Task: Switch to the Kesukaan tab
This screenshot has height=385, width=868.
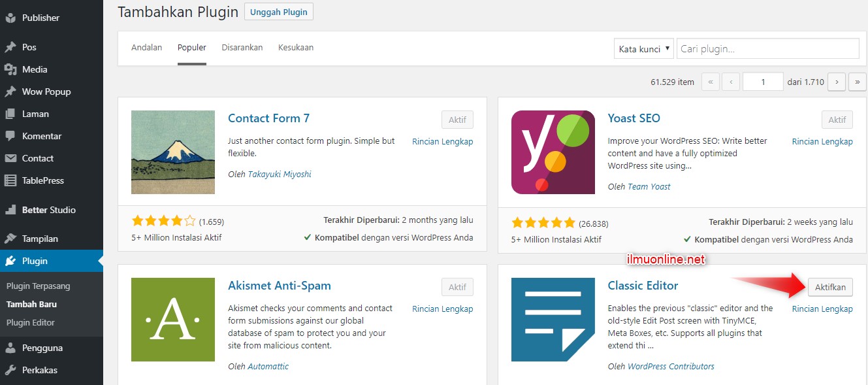Action: point(295,48)
